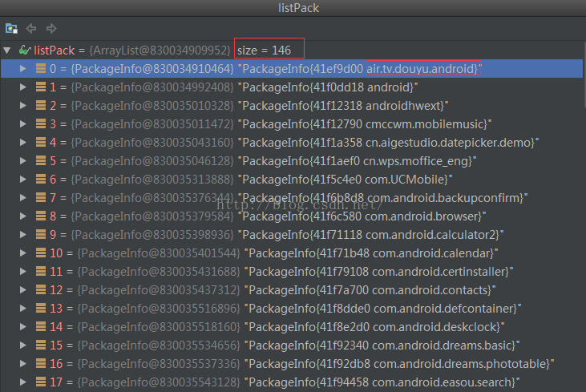Expand element 11 certinstaller
This screenshot has width=586, height=392.
click(x=22, y=271)
